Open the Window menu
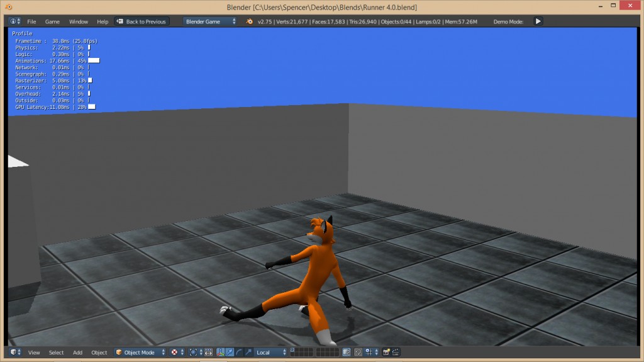This screenshot has width=644, height=362. (79, 22)
